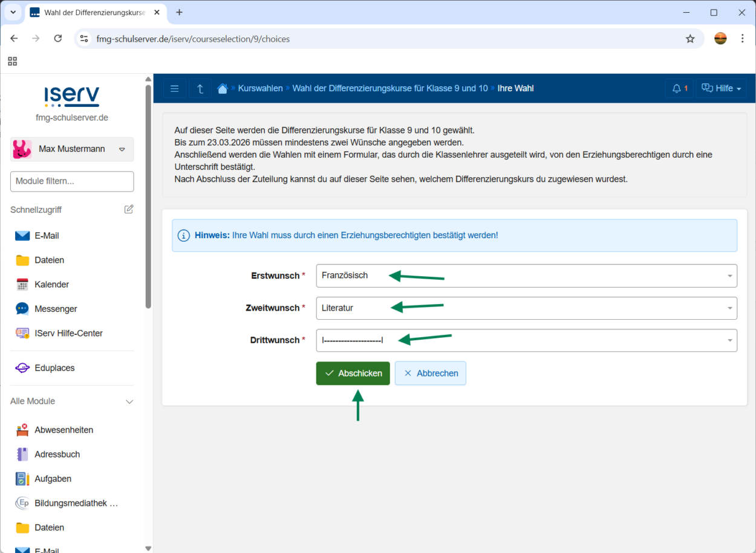Open the hamburger navigation menu icon

coord(174,89)
